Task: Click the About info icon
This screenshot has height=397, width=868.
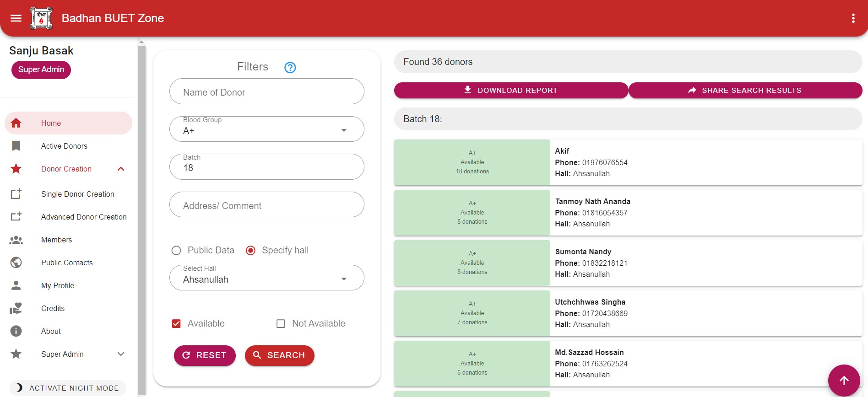Action: click(16, 331)
